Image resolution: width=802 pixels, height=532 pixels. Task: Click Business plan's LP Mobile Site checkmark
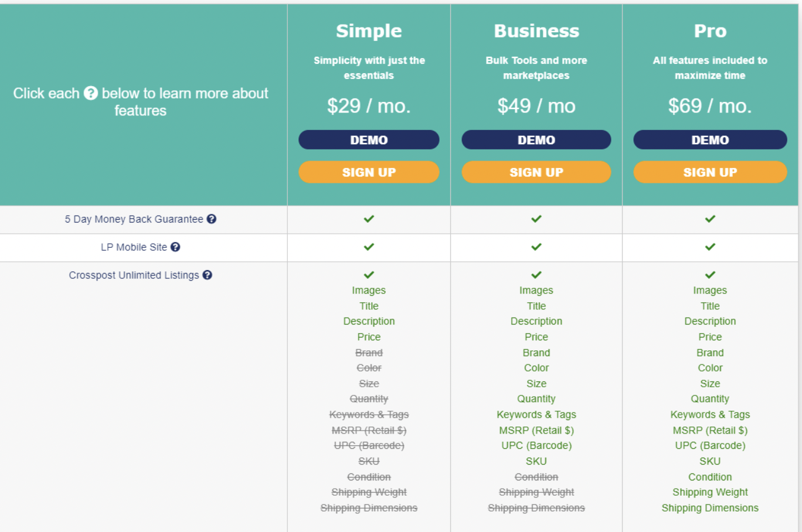point(536,247)
